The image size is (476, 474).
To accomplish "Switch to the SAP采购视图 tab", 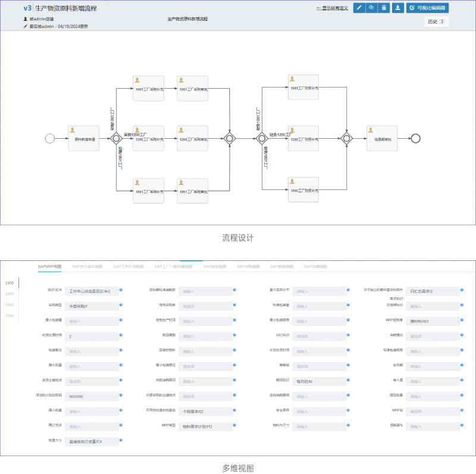I will click(x=248, y=266).
